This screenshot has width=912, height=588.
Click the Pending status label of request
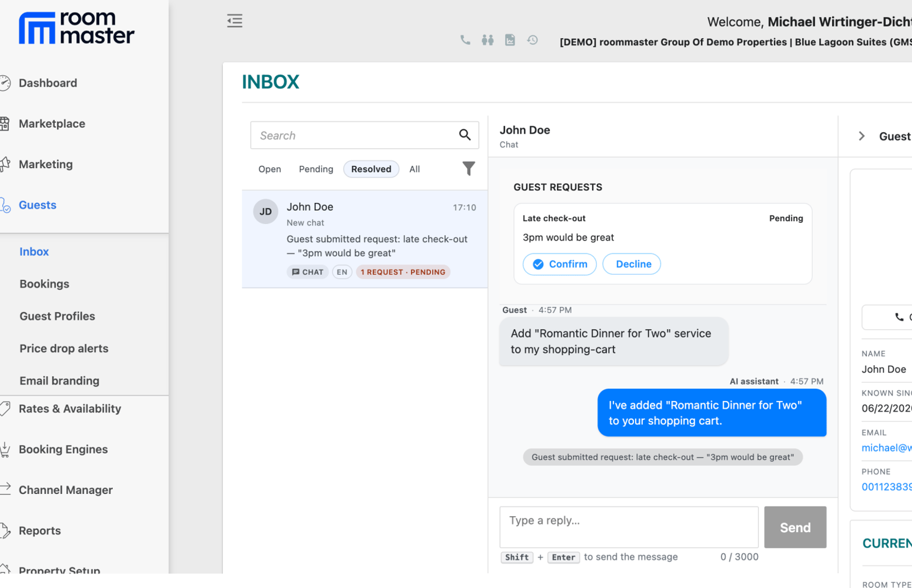coord(786,218)
